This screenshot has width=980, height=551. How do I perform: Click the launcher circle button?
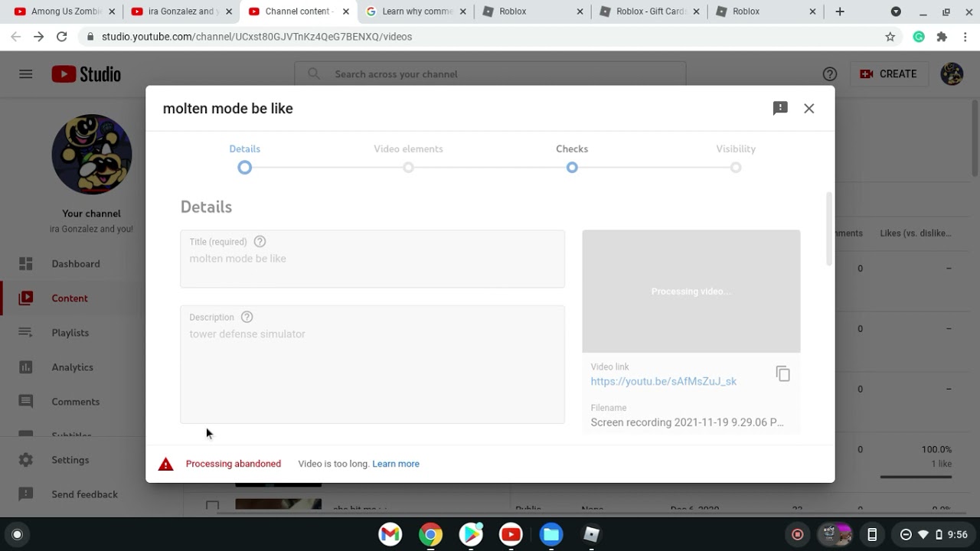click(17, 534)
